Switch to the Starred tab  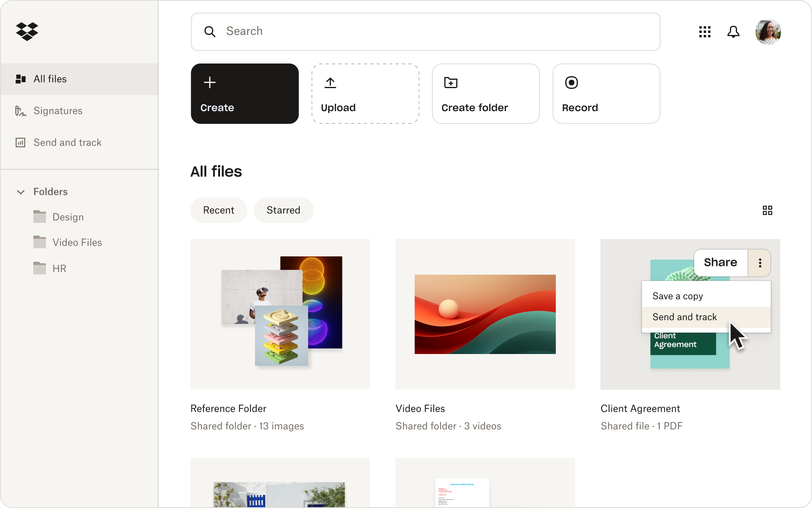(283, 210)
